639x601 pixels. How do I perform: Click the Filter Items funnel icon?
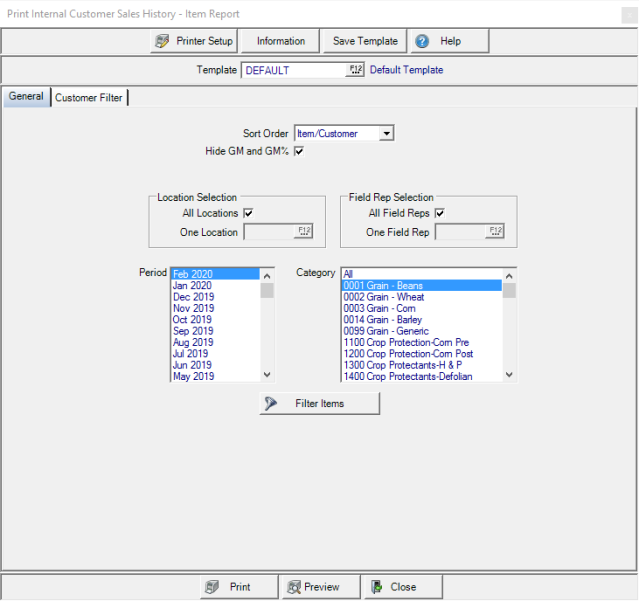pos(270,403)
